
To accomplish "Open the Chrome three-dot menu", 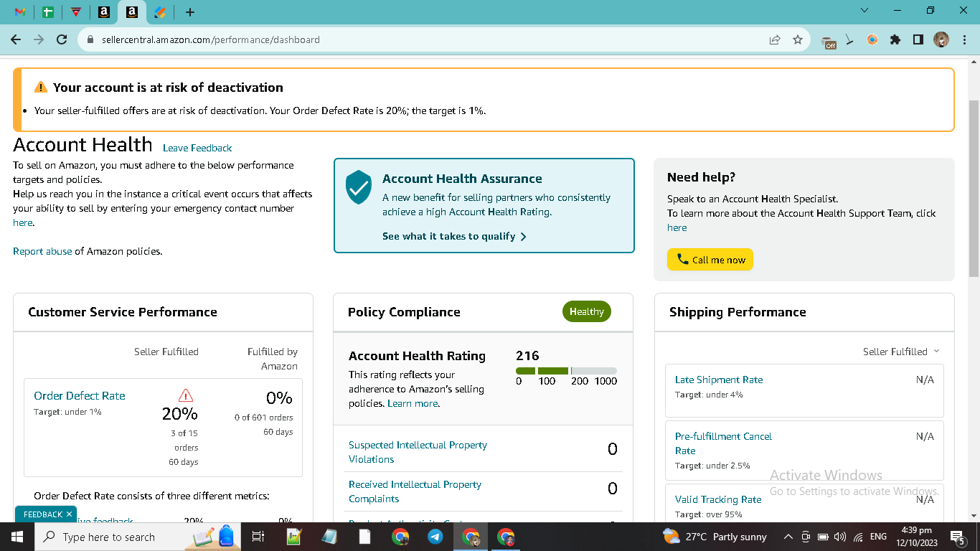I will point(964,39).
